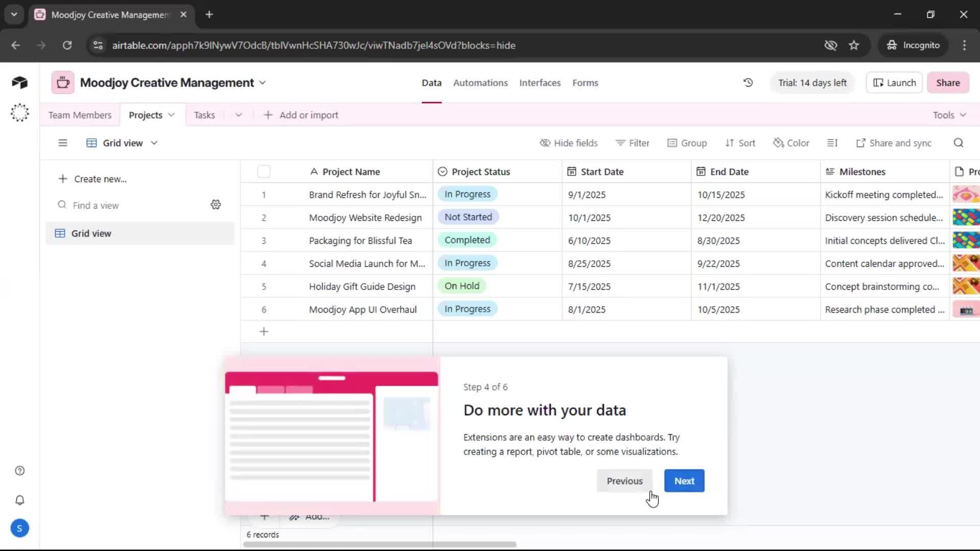Open the Team Members table tab
Viewport: 980px width, 551px height.
[x=80, y=115]
